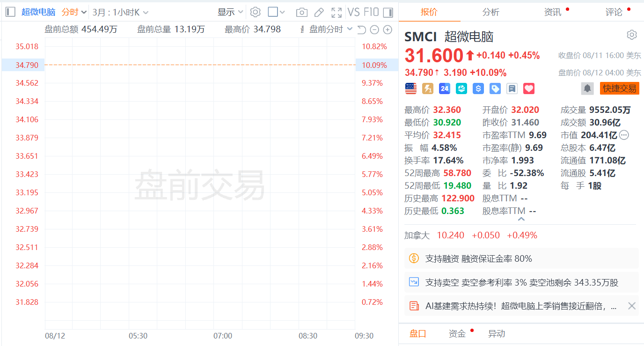This screenshot has width=644, height=346.
Task: Activate the pencil drawing tool
Action: click(319, 12)
